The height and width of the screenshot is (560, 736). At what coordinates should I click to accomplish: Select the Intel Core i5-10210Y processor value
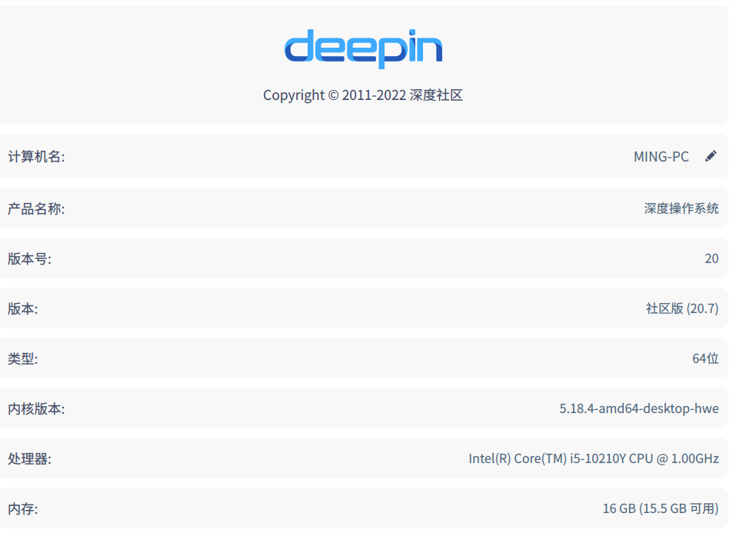coord(594,458)
